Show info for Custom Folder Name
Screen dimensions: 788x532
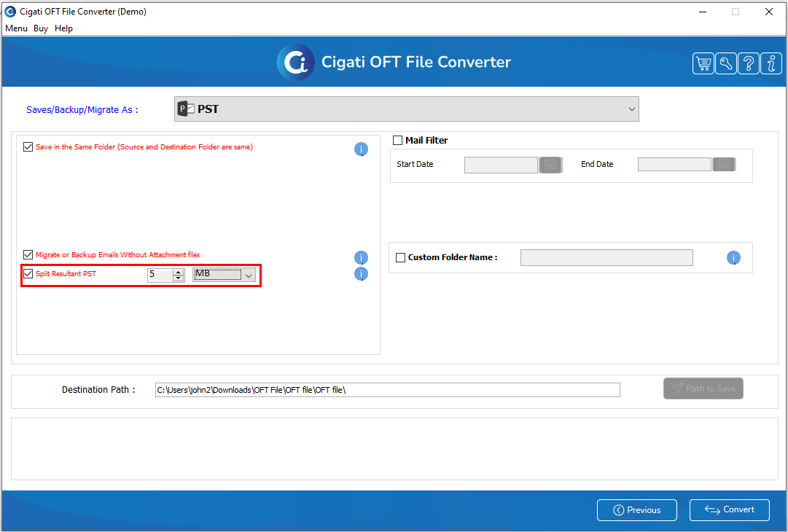point(733,258)
